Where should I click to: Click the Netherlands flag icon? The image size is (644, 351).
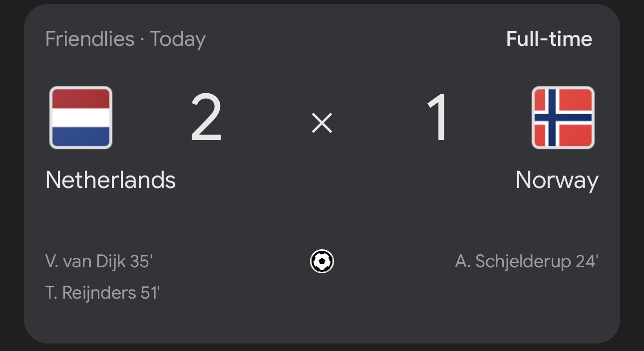click(81, 118)
